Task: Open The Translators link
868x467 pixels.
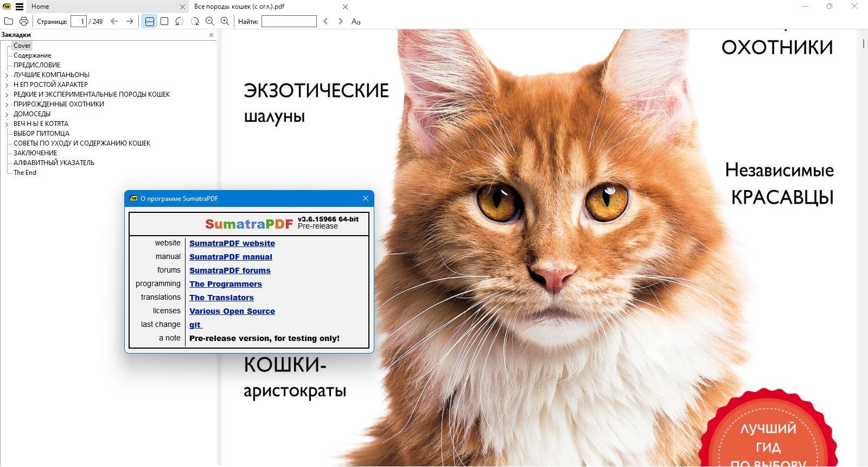Action: pos(221,298)
